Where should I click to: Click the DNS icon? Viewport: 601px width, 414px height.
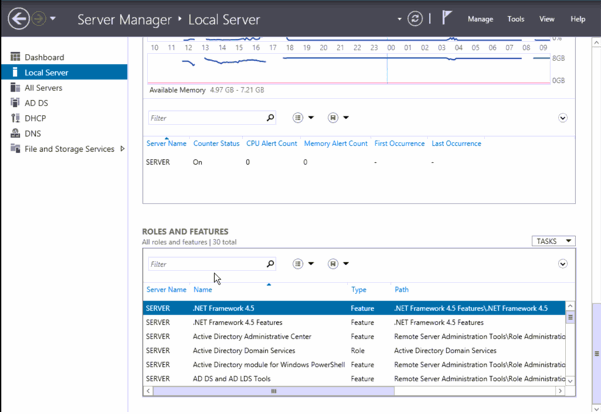click(x=15, y=133)
